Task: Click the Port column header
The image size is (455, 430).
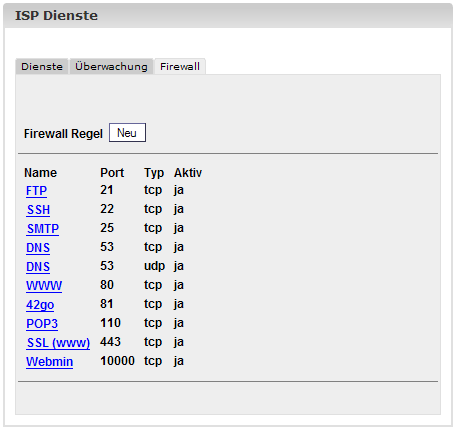Action: (112, 173)
